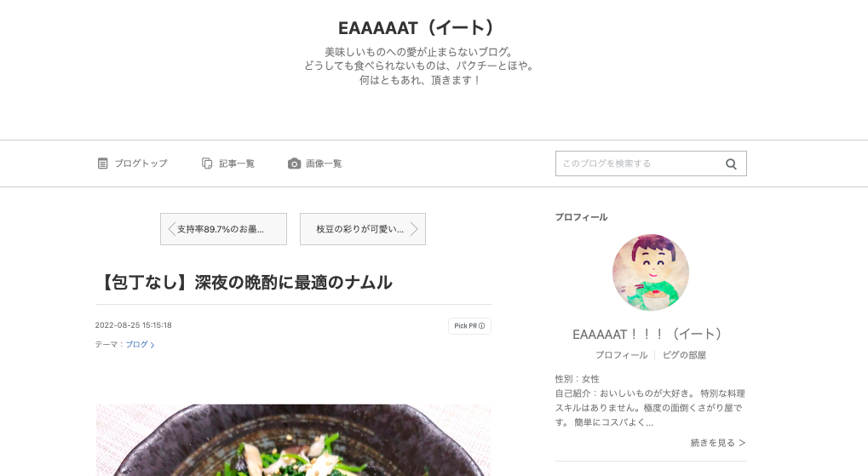The height and width of the screenshot is (476, 868).
Task: Open the ピグの部屋 link
Action: coord(684,355)
